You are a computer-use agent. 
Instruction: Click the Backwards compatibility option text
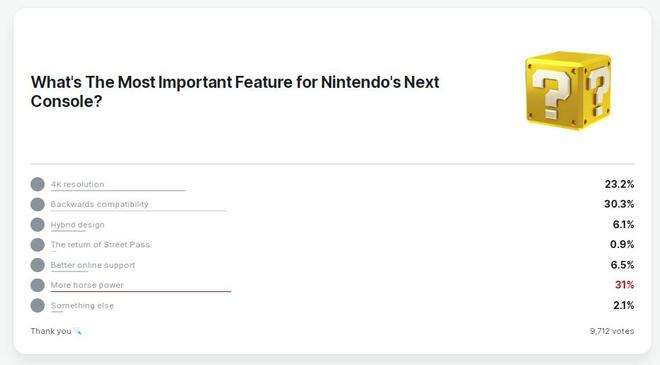click(99, 204)
